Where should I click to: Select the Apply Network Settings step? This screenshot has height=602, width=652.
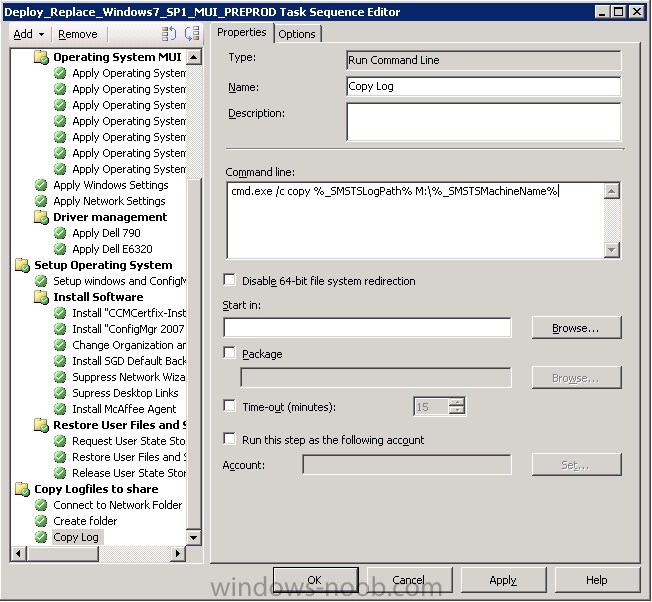109,201
